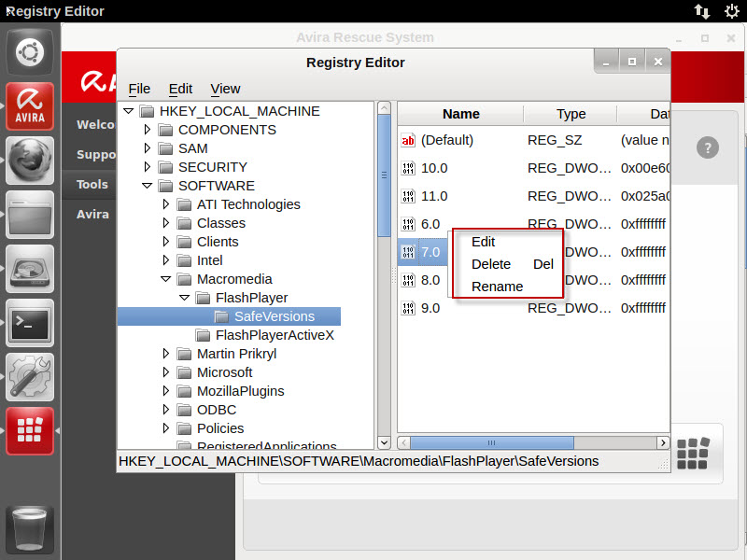
Task: Click the binary icon beside value 11.0
Action: tap(408, 196)
